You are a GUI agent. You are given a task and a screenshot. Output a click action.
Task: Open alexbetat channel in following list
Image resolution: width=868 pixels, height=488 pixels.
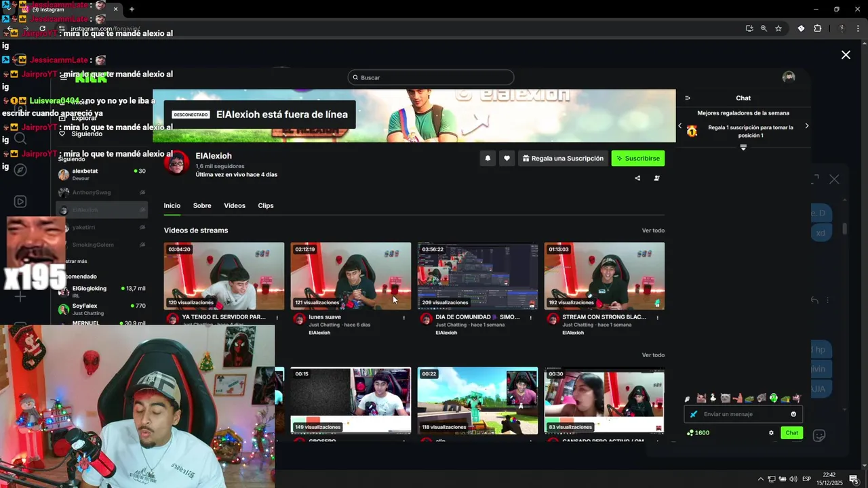pos(102,174)
